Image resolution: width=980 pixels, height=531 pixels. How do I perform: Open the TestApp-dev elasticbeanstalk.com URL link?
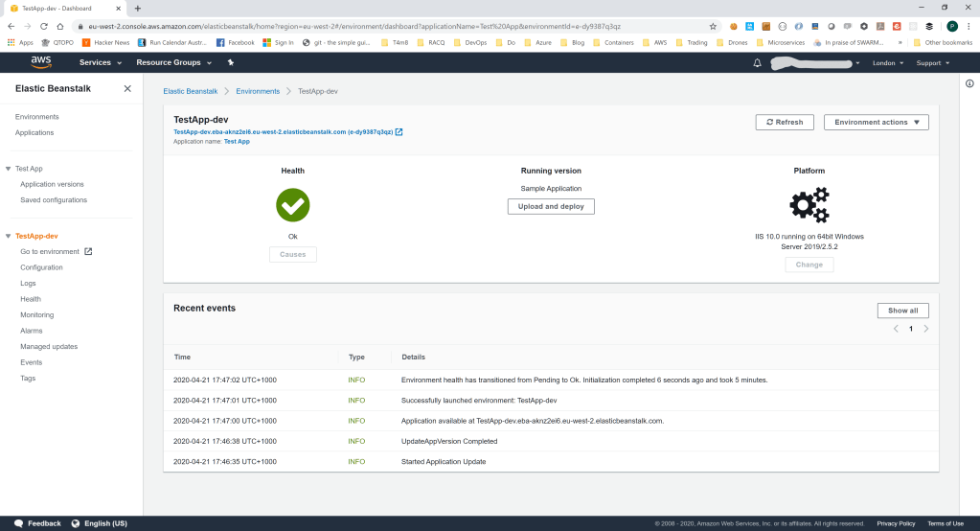pyautogui.click(x=284, y=132)
